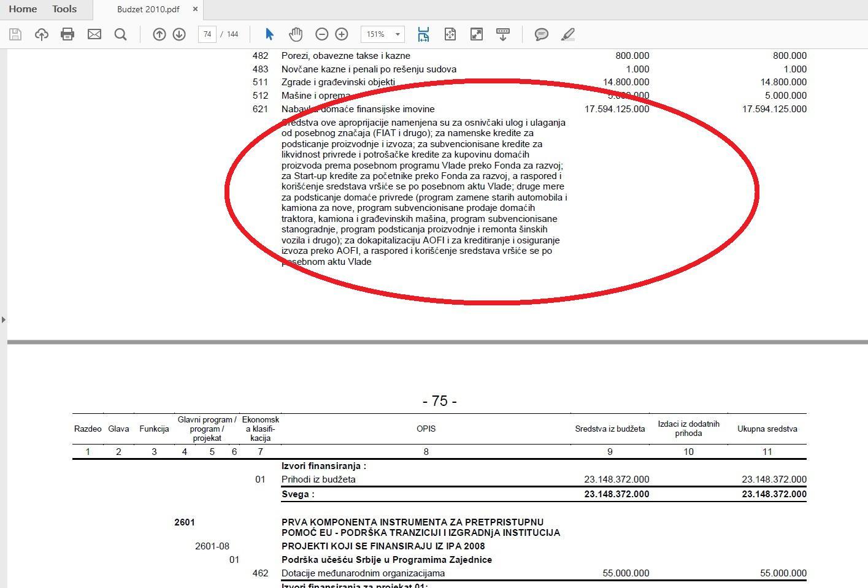Click the page label '- 75 -'
Screen dimensions: 868x588
point(440,401)
